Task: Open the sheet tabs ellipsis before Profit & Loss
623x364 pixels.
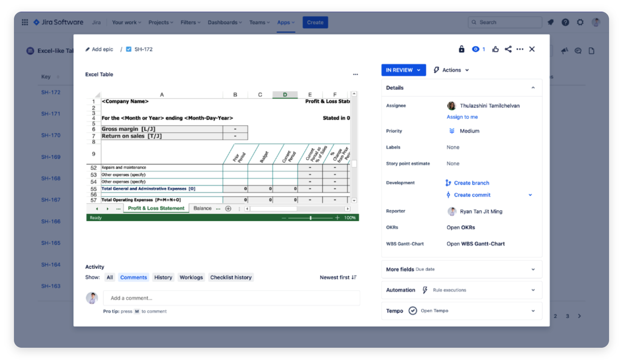Action: pos(118,209)
